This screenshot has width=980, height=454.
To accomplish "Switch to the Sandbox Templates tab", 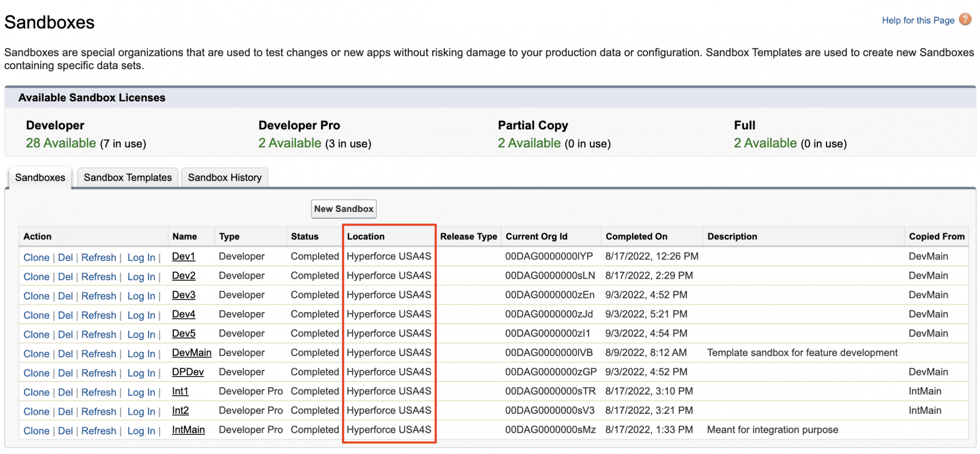I will coord(127,177).
